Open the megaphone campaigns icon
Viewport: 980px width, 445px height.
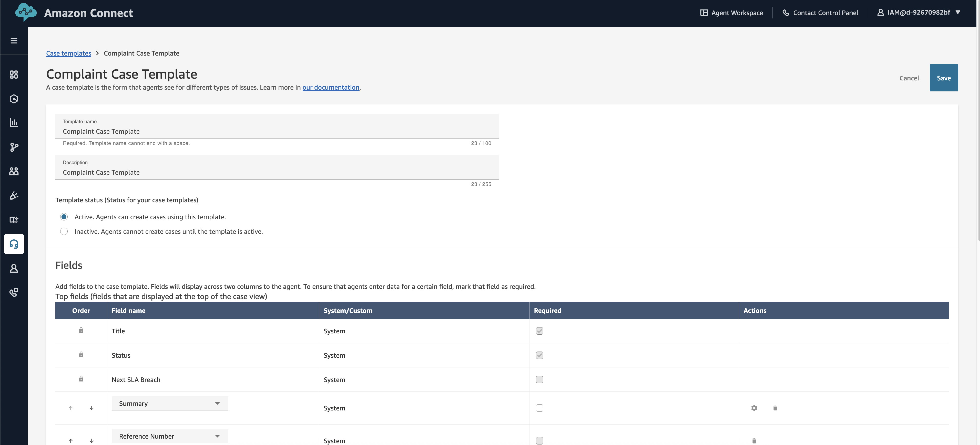click(x=14, y=195)
